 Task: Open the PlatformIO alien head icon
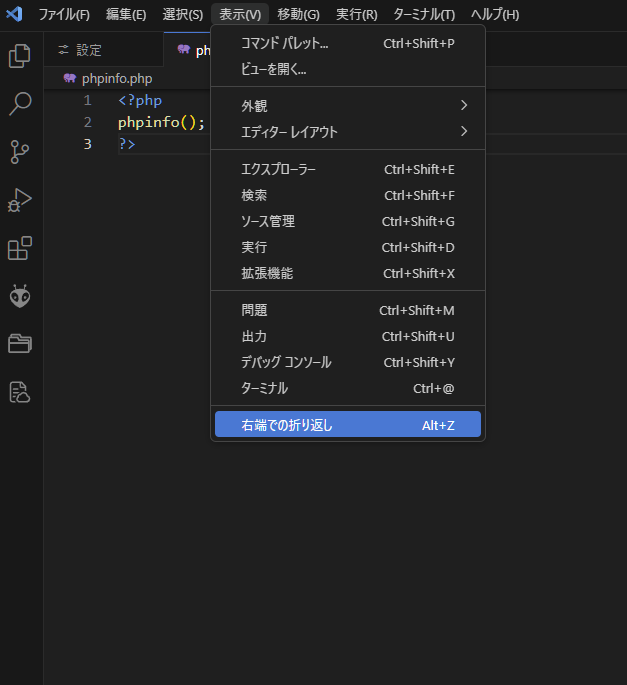(20, 296)
